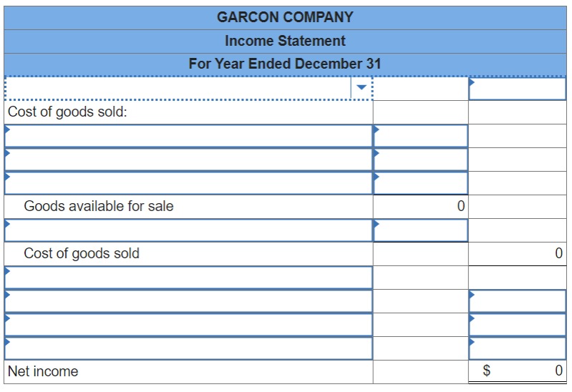Viewport: 572px width, 392px height.
Task: Click first amount box under Cost of goods sold
Action: 421,136
